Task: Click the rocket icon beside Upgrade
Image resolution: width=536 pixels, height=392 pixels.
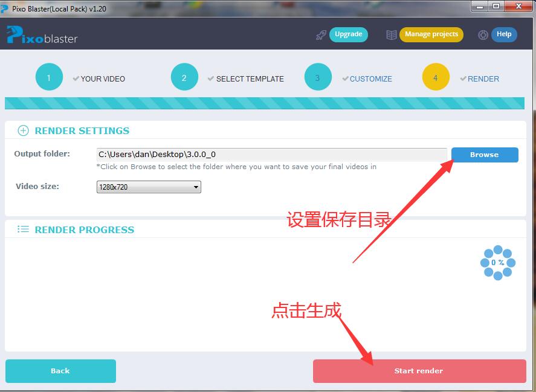Action: click(x=320, y=34)
